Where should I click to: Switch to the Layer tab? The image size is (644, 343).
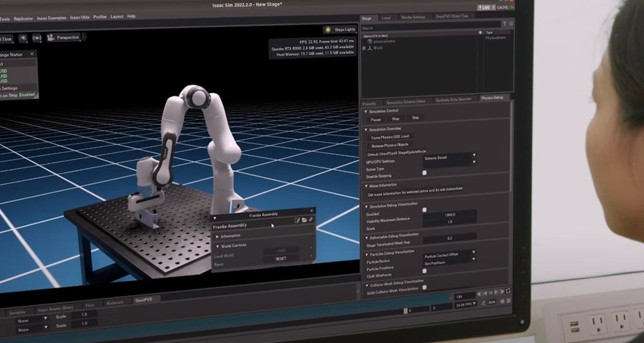click(x=386, y=18)
